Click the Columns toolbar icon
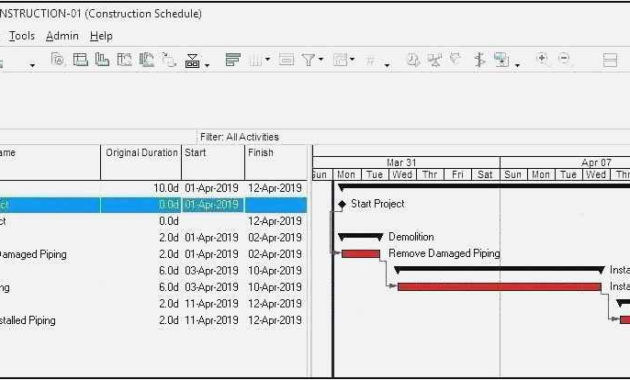 tap(255, 60)
